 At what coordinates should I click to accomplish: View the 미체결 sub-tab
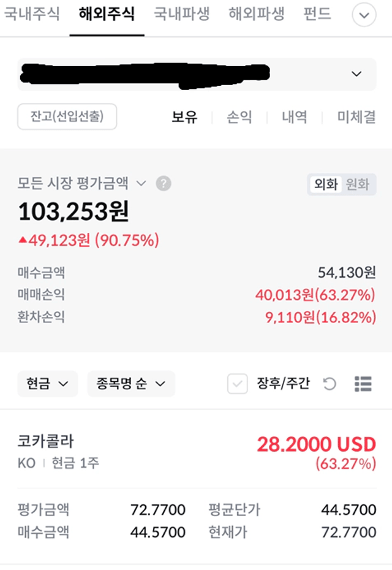pos(356,117)
